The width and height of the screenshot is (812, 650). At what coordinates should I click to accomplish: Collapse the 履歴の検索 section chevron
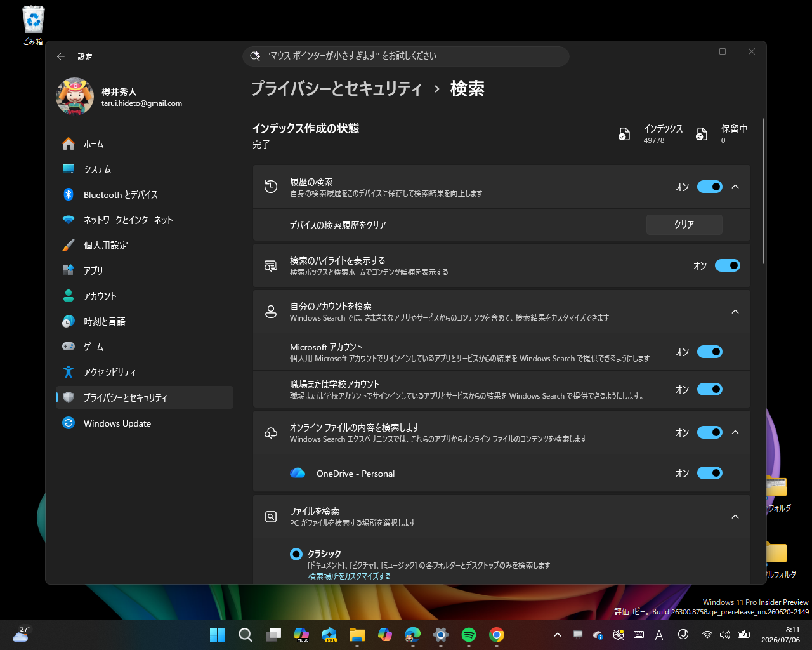[x=735, y=187]
